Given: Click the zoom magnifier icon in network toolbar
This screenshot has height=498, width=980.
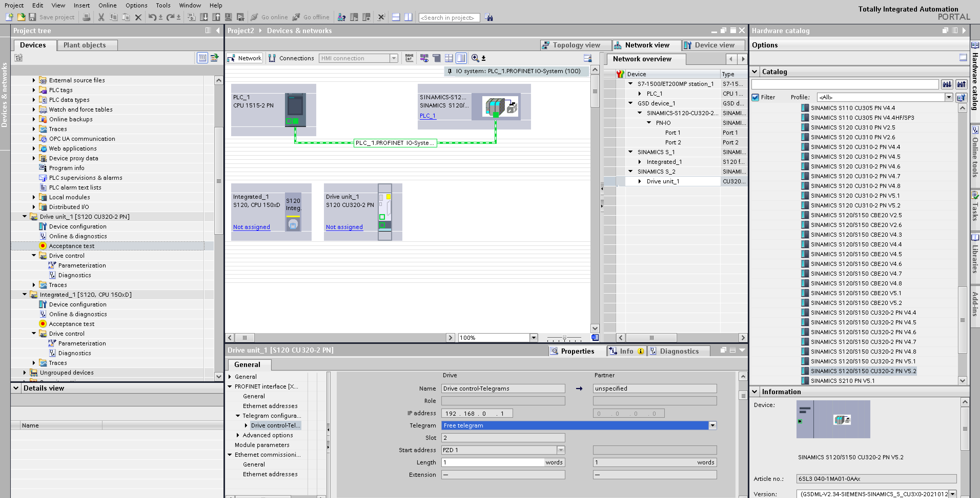Looking at the screenshot, I should (475, 58).
